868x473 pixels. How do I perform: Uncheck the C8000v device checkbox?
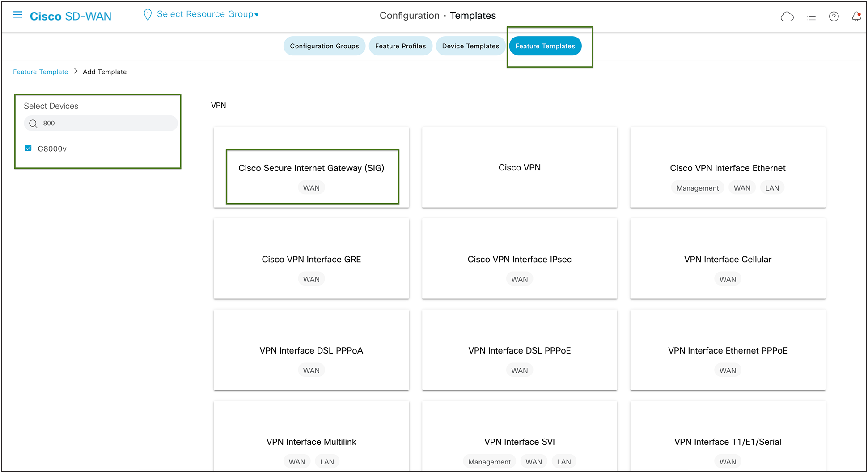[x=28, y=148]
